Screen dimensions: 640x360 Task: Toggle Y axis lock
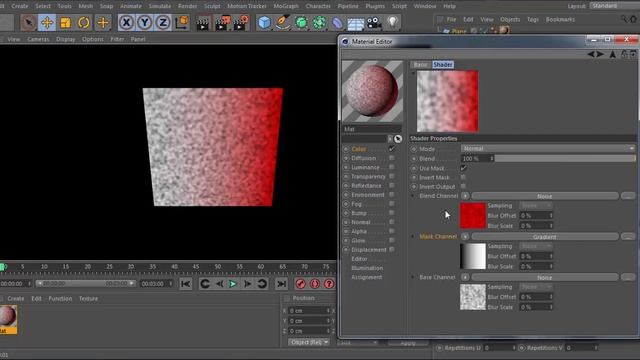point(144,22)
